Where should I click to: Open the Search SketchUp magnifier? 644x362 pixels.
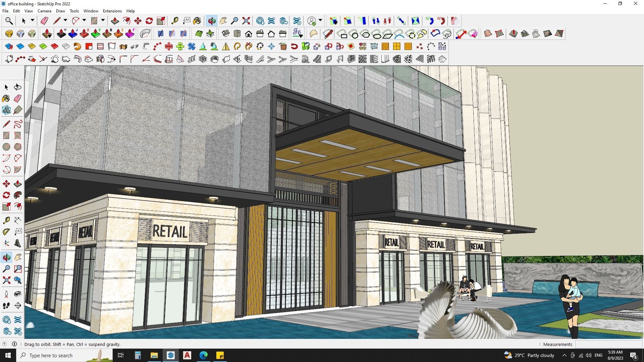[9, 21]
